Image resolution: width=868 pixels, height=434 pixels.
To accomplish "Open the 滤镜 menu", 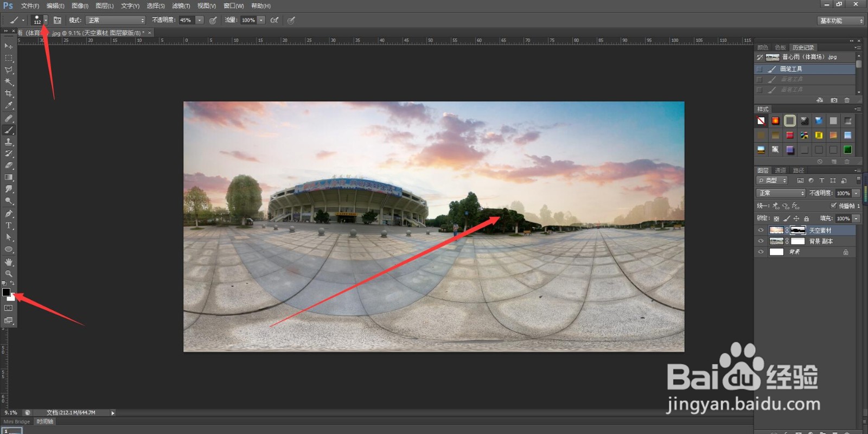I will [181, 6].
